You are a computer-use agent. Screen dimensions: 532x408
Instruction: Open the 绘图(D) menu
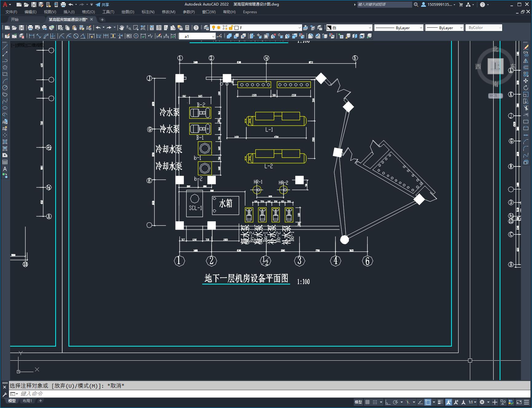click(128, 12)
